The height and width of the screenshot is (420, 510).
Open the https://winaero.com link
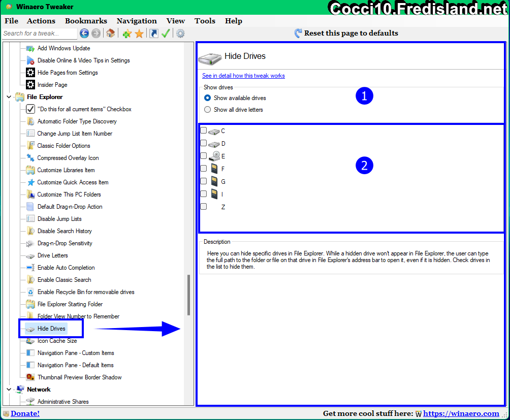click(x=461, y=413)
